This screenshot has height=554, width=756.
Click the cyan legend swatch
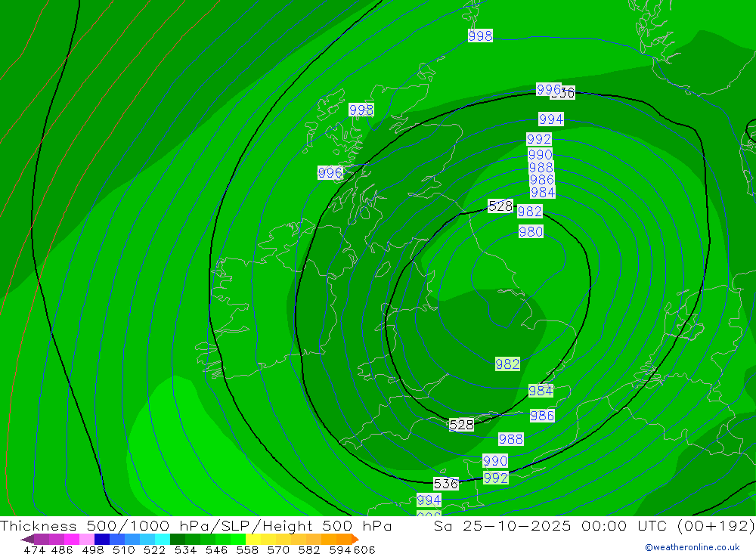[163, 539]
